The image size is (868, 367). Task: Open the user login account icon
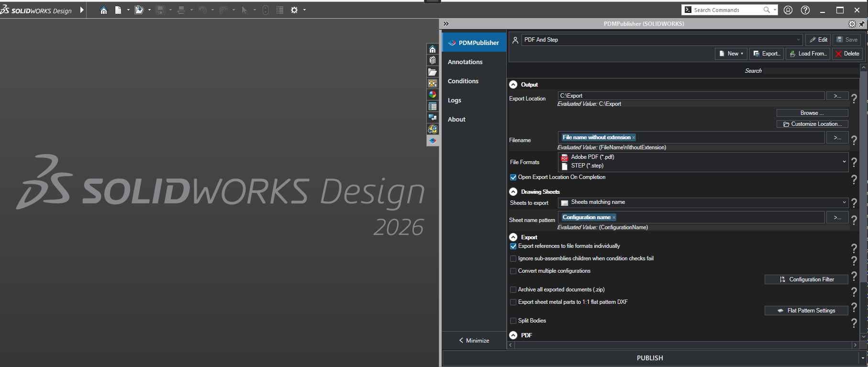[788, 10]
